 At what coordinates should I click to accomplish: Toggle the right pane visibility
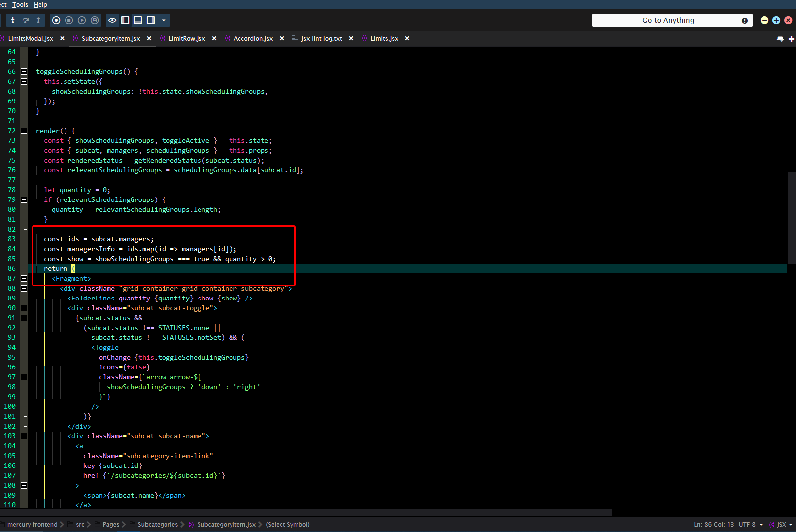pyautogui.click(x=151, y=20)
